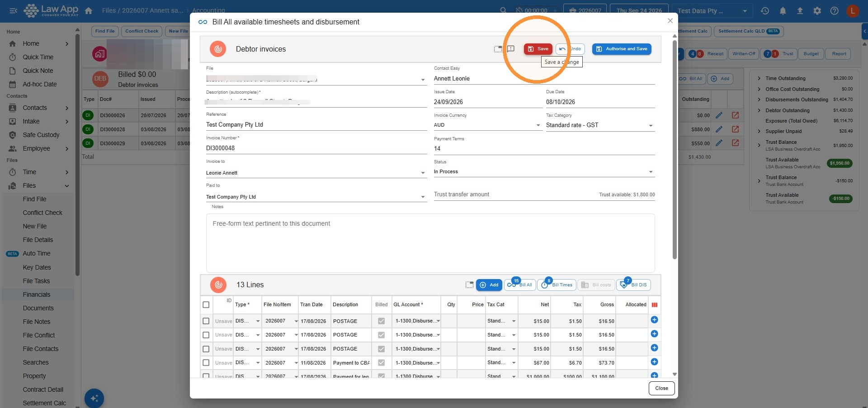Viewport: 868px width, 408px height.
Task: Open Quick Time in the sidebar
Action: pos(38,57)
